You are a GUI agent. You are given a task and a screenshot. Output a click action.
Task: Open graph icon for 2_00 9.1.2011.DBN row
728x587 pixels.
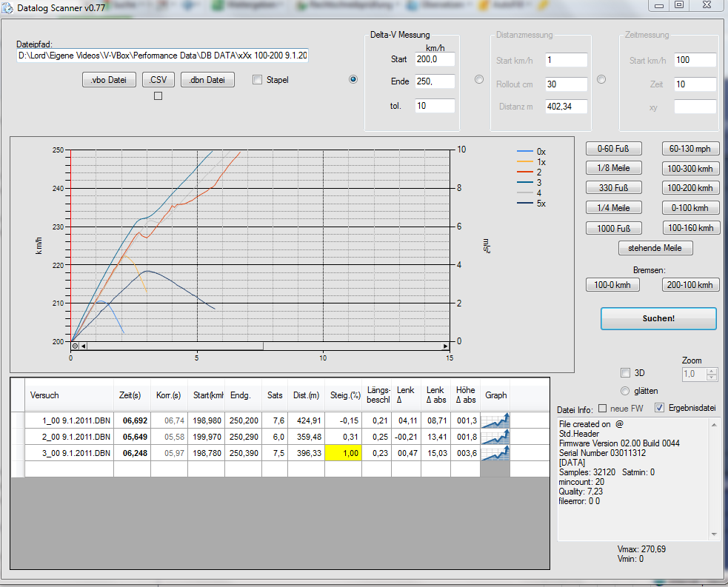point(495,437)
